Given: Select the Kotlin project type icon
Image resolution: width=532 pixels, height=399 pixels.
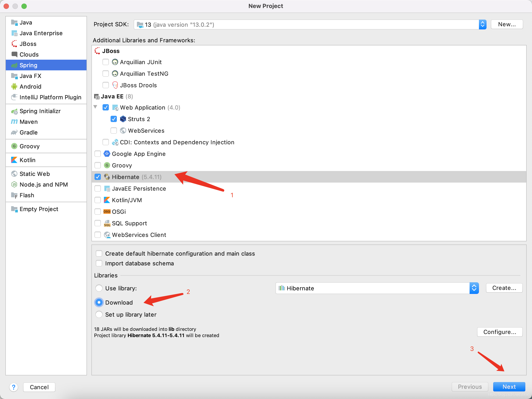Looking at the screenshot, I should (x=14, y=160).
